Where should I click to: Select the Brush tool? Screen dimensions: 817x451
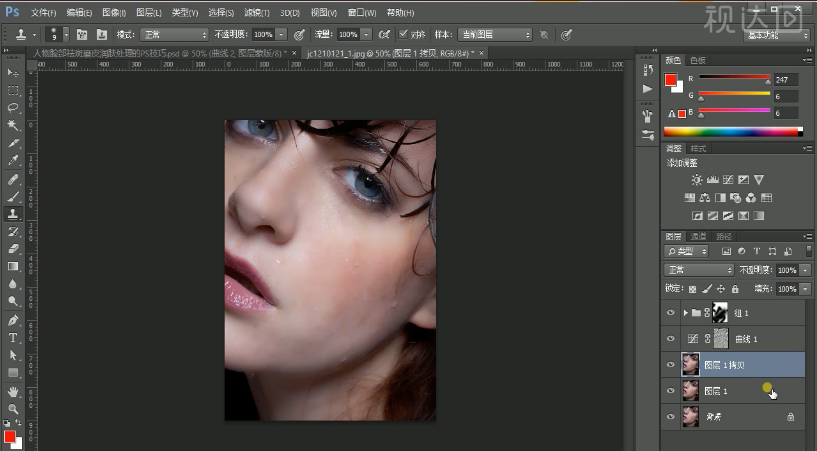13,197
